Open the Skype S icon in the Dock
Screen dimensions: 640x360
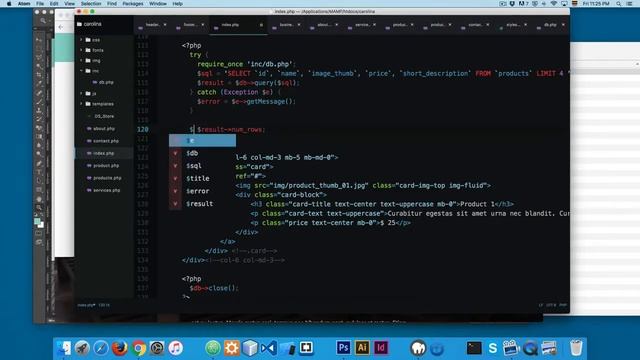(493, 348)
